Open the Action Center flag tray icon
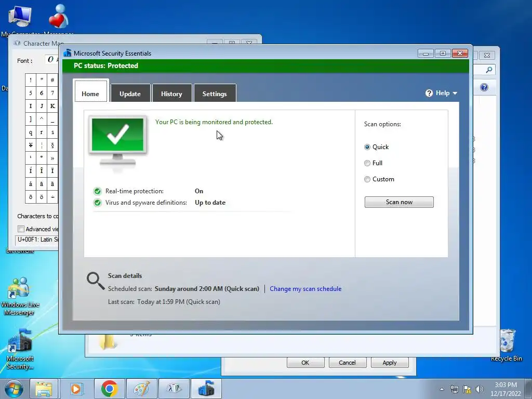 coord(467,389)
